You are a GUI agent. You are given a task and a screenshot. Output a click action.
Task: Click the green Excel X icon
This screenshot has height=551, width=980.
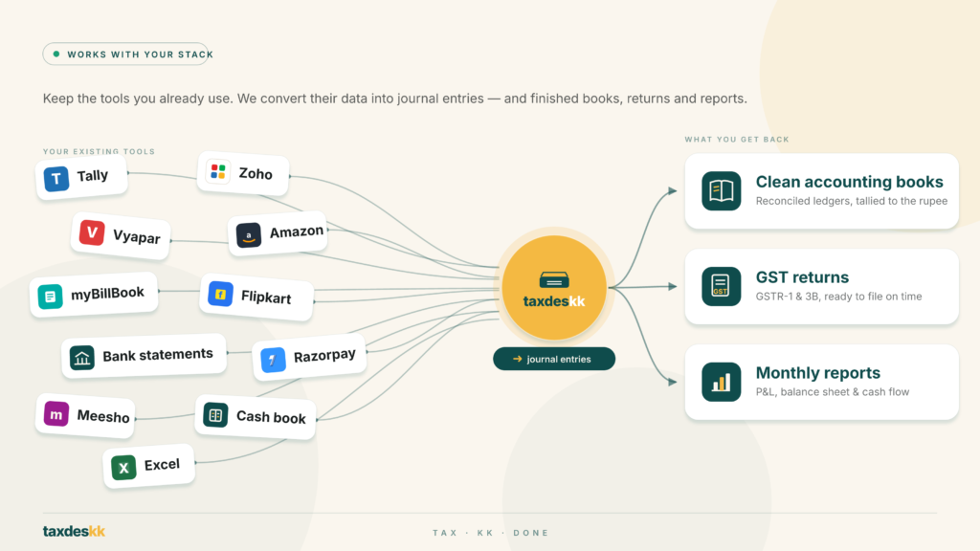pos(123,467)
